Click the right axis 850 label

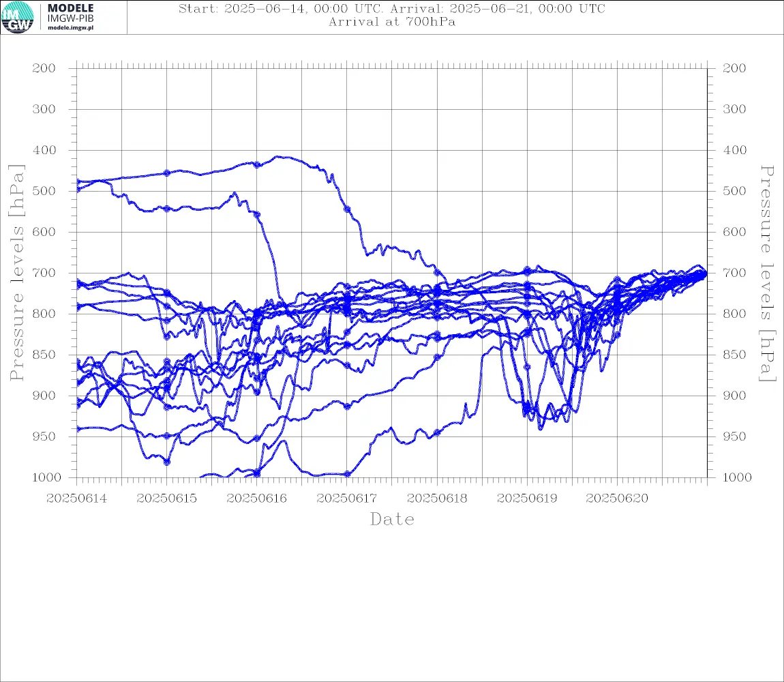pos(734,355)
